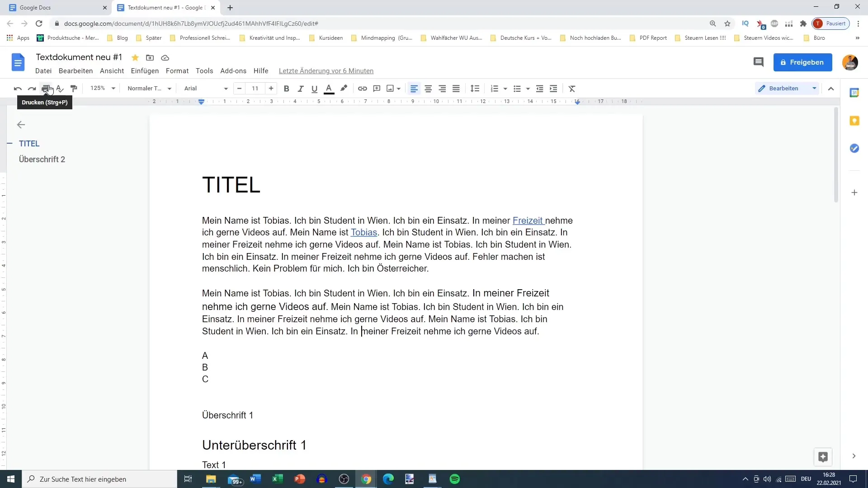Click the Underline formatting icon
This screenshot has width=868, height=488.
pos(314,88)
